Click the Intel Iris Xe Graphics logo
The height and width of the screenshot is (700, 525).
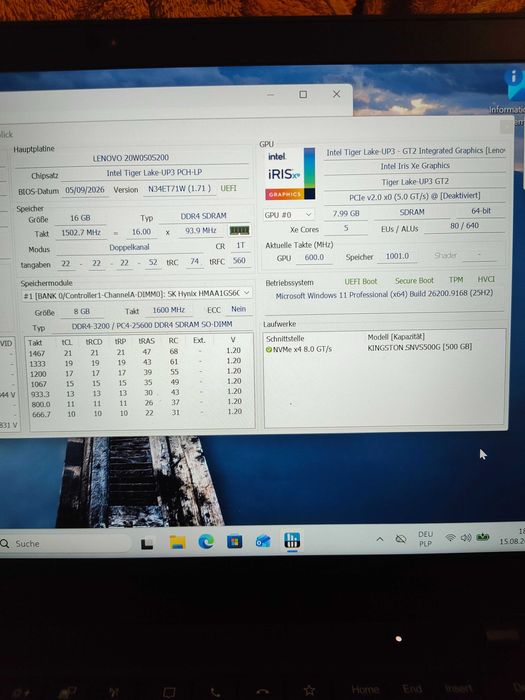tap(290, 174)
